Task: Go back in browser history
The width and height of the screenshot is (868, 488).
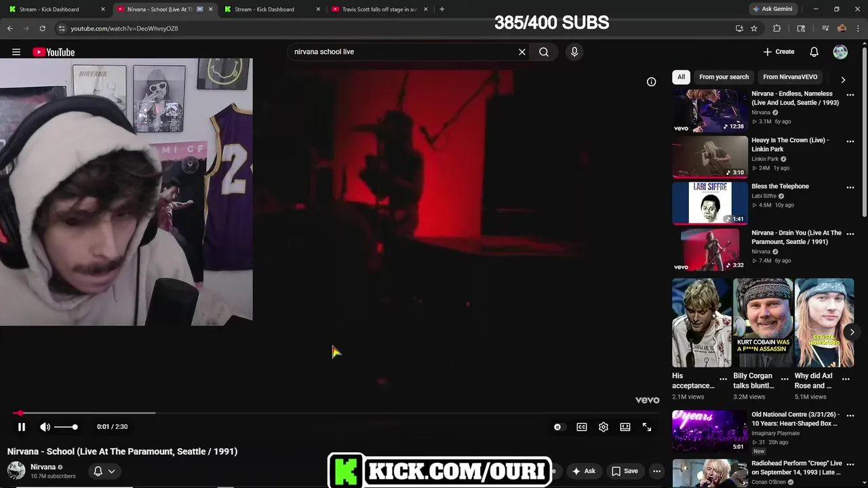Action: tap(10, 28)
